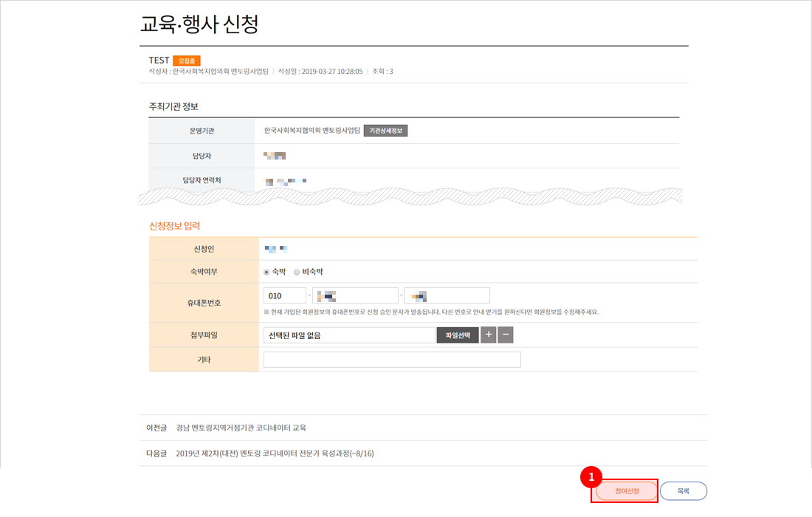This screenshot has height=517, width=812.
Task: Click the red number 1 marker
Action: coord(591,477)
